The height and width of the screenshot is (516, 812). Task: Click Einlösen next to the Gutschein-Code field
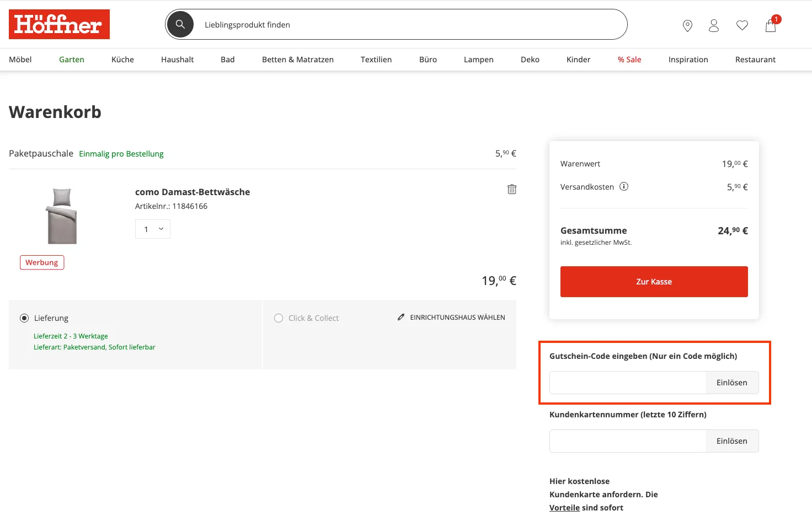click(x=731, y=382)
